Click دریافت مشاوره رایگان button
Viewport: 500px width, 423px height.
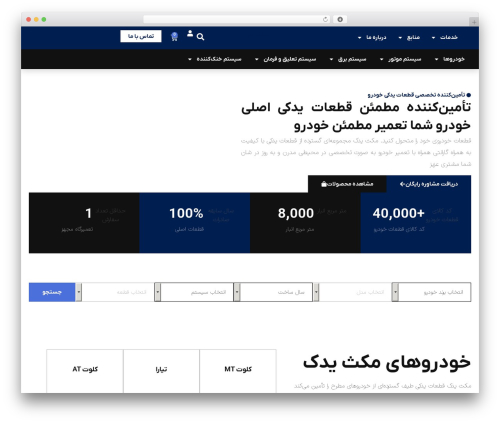pos(429,184)
